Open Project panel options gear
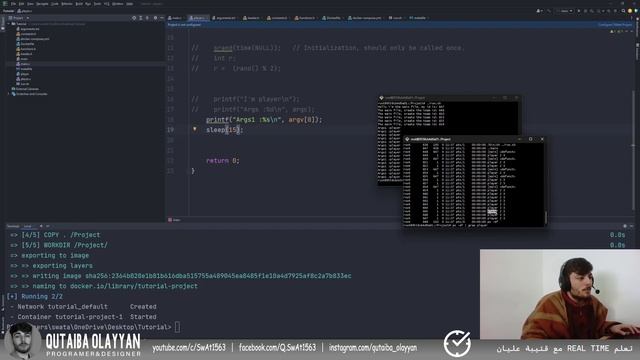640x360 pixels. click(155, 18)
